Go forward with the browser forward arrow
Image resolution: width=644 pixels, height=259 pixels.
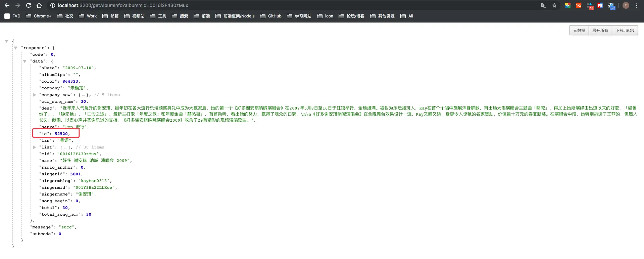point(18,5)
